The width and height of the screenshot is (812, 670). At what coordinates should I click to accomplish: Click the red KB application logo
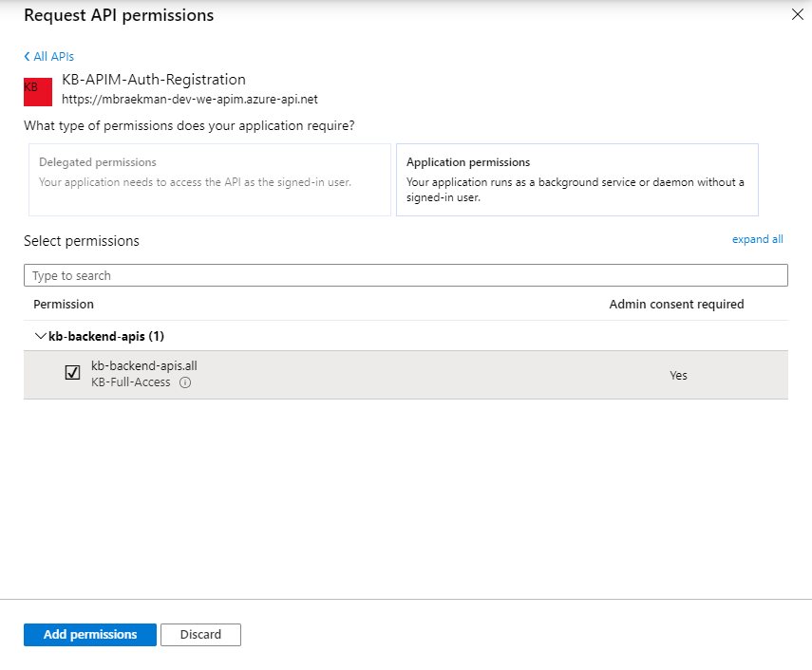tap(37, 91)
